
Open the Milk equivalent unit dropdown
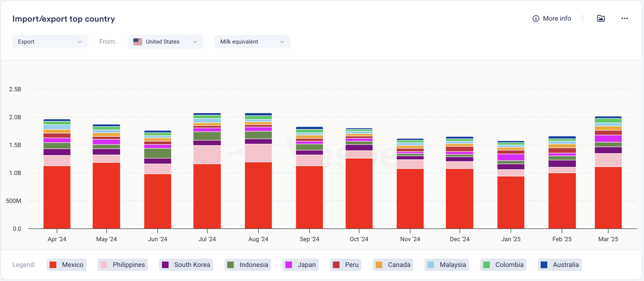pyautogui.click(x=252, y=41)
